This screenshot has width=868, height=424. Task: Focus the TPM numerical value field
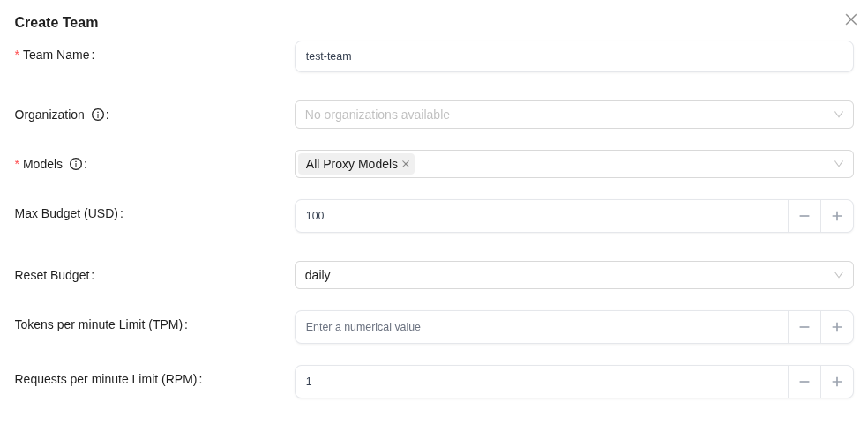(x=542, y=327)
